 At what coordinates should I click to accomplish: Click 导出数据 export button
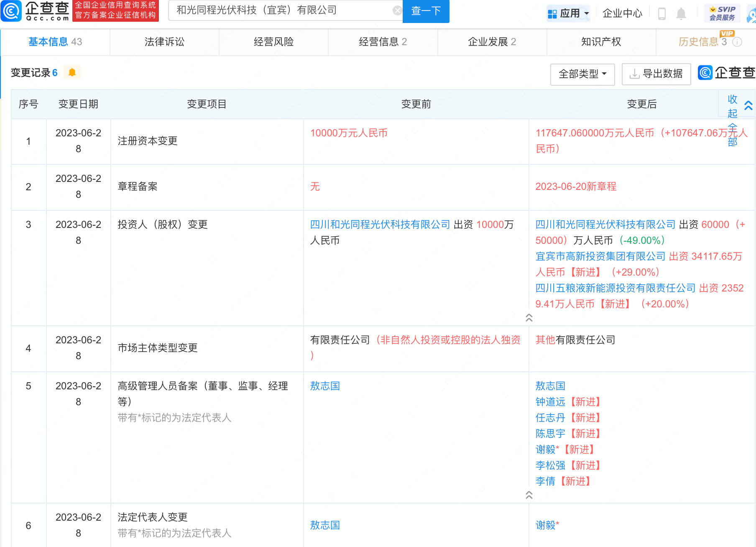pos(656,74)
